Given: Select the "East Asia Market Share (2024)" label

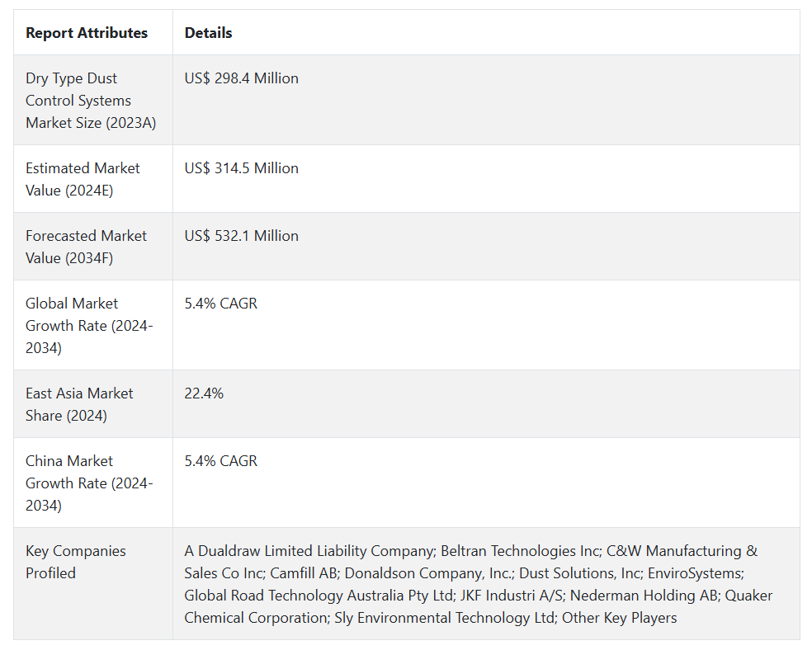Looking at the screenshot, I should click(79, 404).
